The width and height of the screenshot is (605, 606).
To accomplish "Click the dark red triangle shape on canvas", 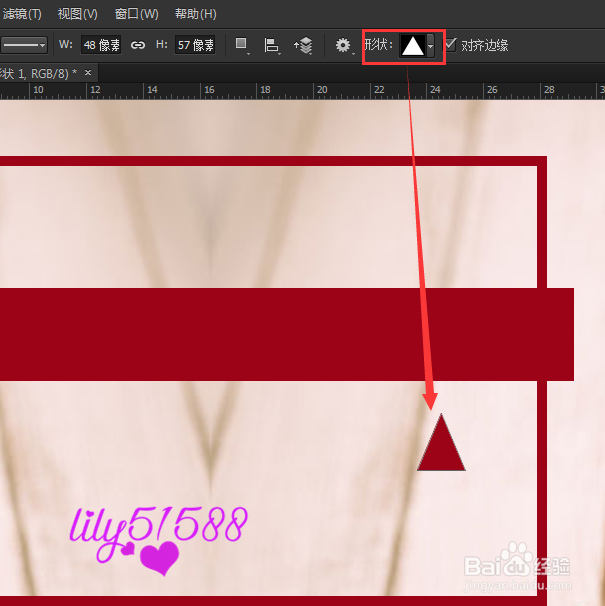I will (441, 450).
